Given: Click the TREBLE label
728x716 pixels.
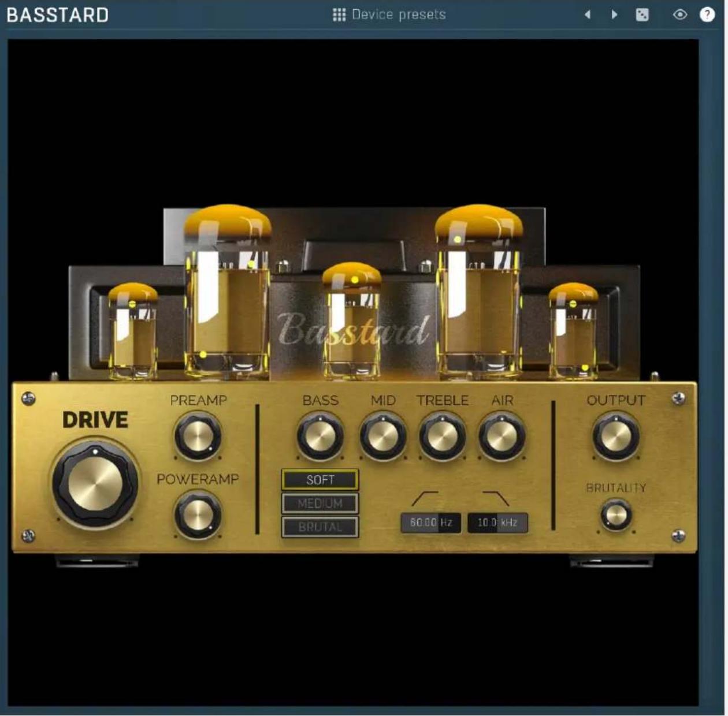Looking at the screenshot, I should click(x=443, y=400).
